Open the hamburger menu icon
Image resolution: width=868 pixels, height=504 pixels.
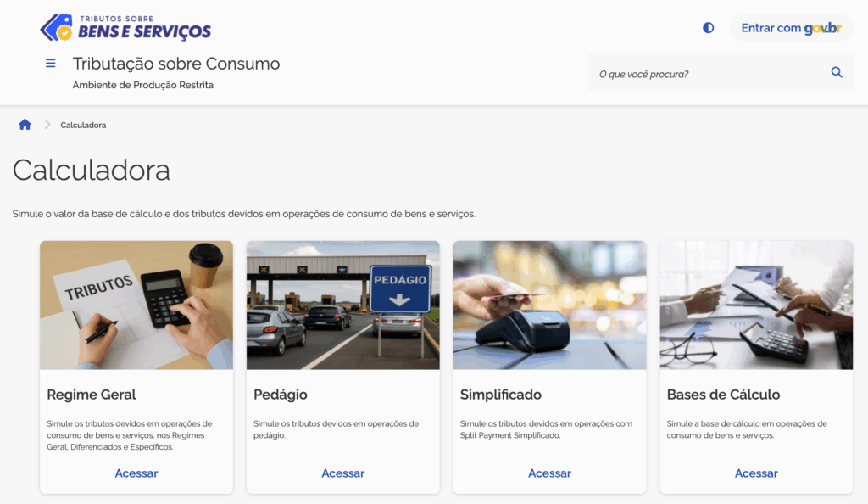tap(51, 64)
